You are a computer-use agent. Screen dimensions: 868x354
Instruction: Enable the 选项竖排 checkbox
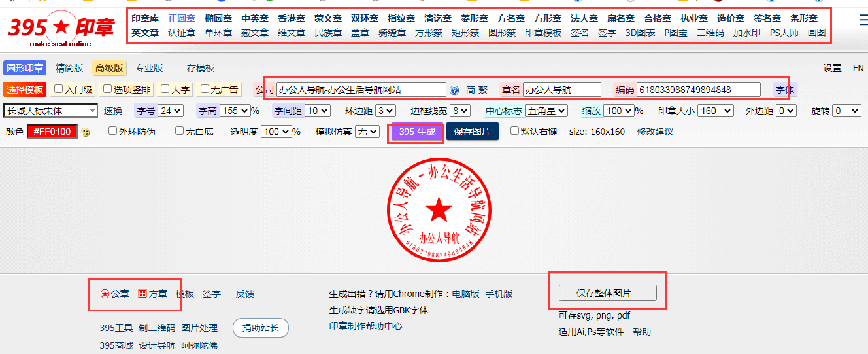108,89
